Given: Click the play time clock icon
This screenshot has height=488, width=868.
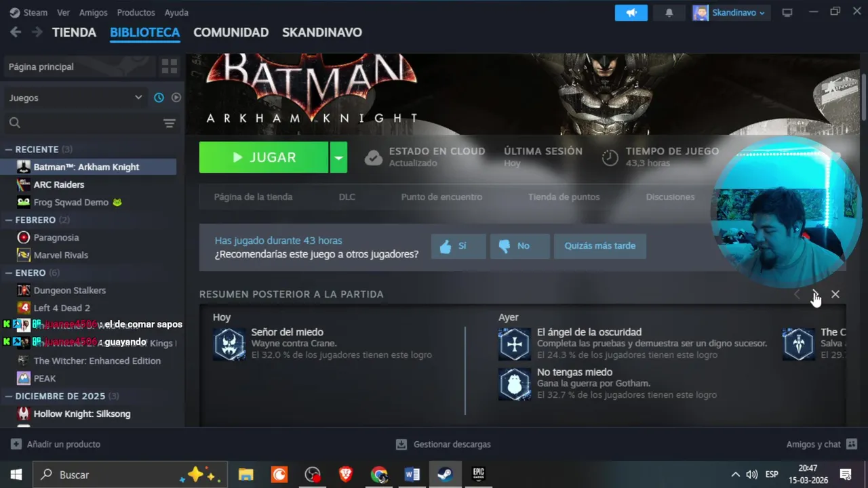Looking at the screenshot, I should tap(610, 157).
